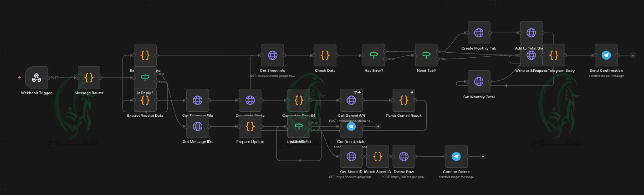Click the 'Need Tab?' label text
The height and width of the screenshot is (196, 644).
click(x=426, y=71)
